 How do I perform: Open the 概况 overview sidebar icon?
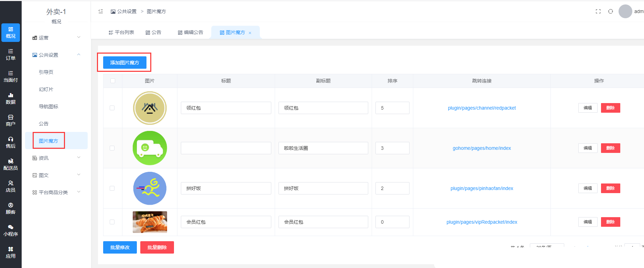pyautogui.click(x=11, y=33)
